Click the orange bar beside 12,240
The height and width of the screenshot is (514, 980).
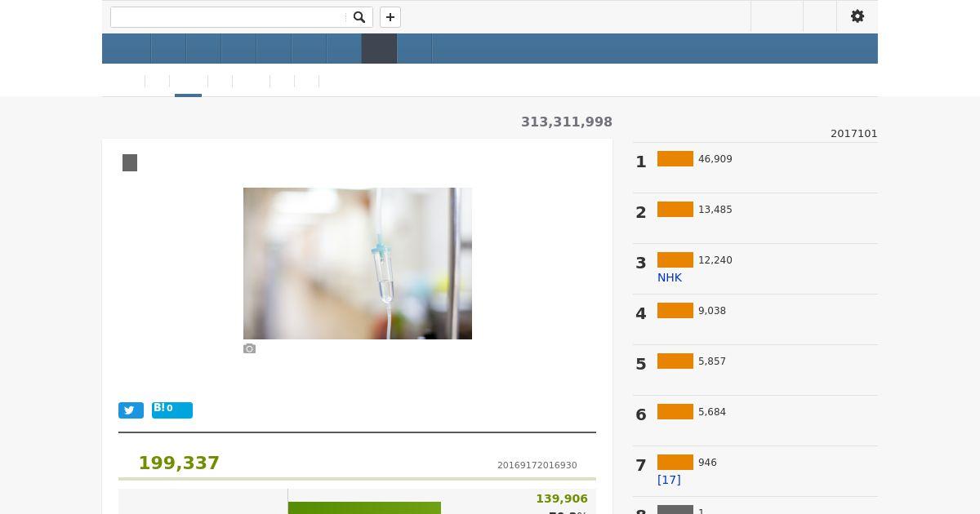[675, 260]
